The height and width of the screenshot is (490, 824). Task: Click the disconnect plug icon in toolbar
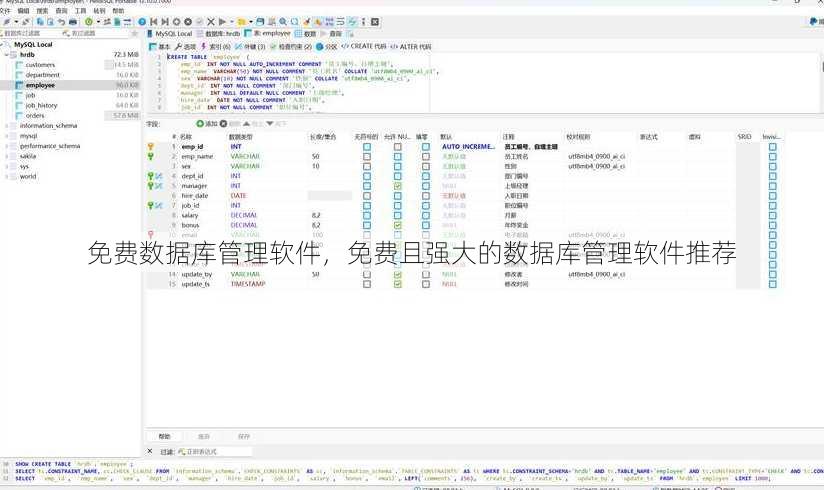[x=26, y=22]
